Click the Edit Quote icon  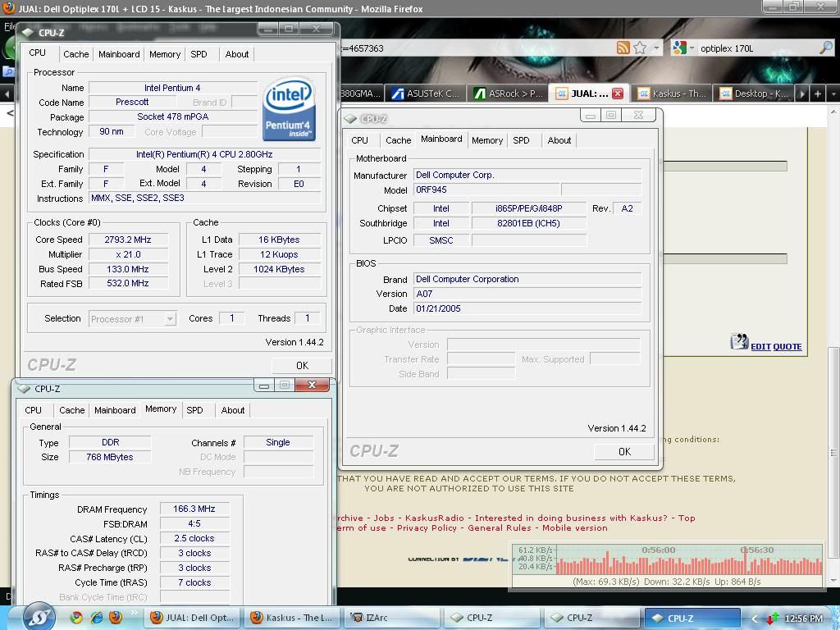coord(739,341)
